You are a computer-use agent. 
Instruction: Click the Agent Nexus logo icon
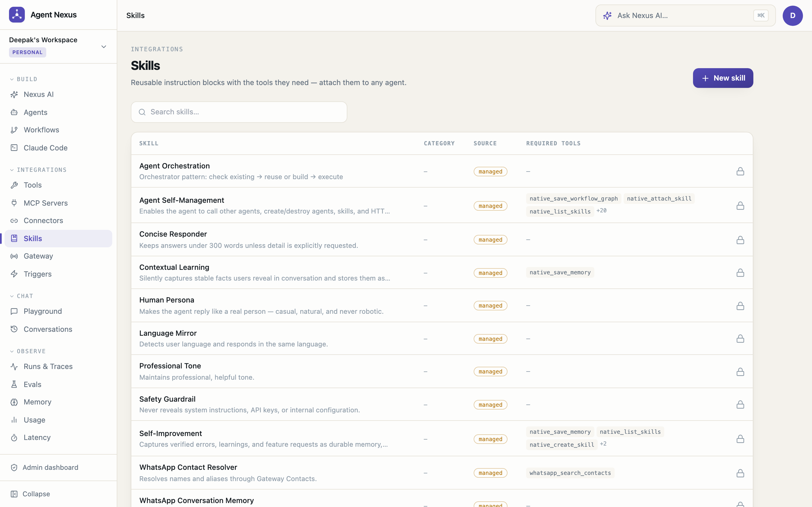[x=17, y=15]
